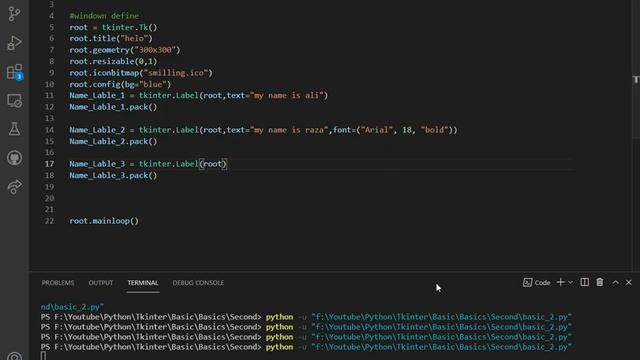This screenshot has width=640, height=360.
Task: Click on root.mainloop() code line
Action: pyautogui.click(x=104, y=221)
